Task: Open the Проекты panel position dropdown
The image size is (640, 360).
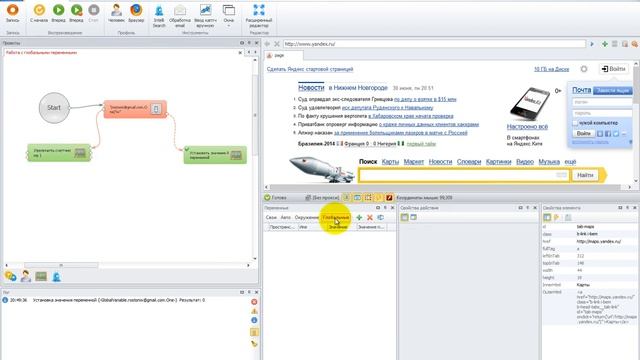Action: pos(242,43)
